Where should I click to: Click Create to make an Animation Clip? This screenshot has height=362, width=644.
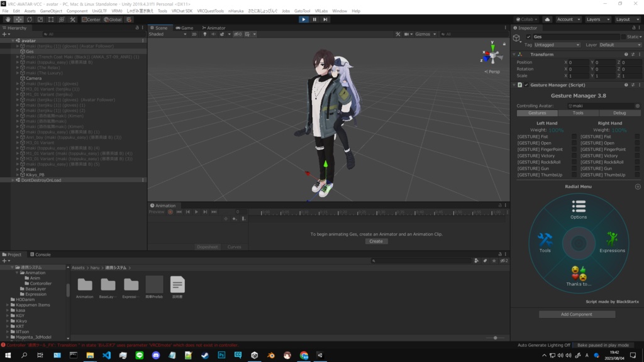tap(375, 241)
